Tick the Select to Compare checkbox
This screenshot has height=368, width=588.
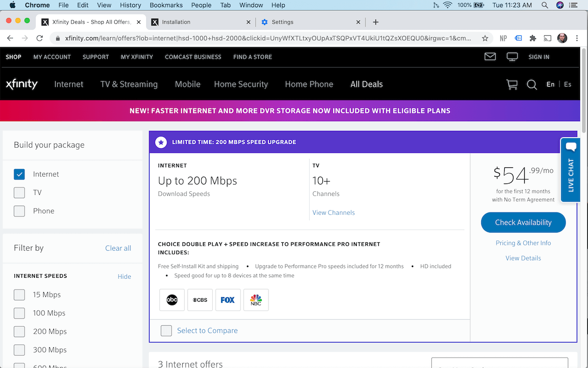point(167,331)
